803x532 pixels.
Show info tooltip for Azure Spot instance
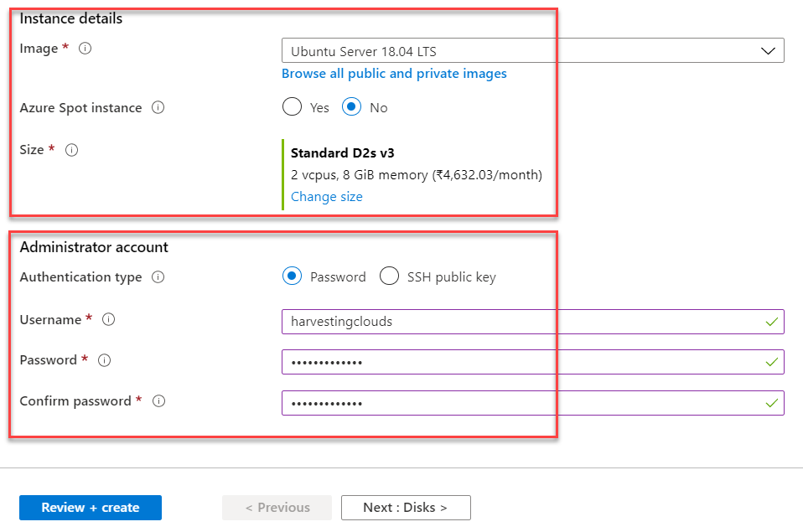pos(158,107)
